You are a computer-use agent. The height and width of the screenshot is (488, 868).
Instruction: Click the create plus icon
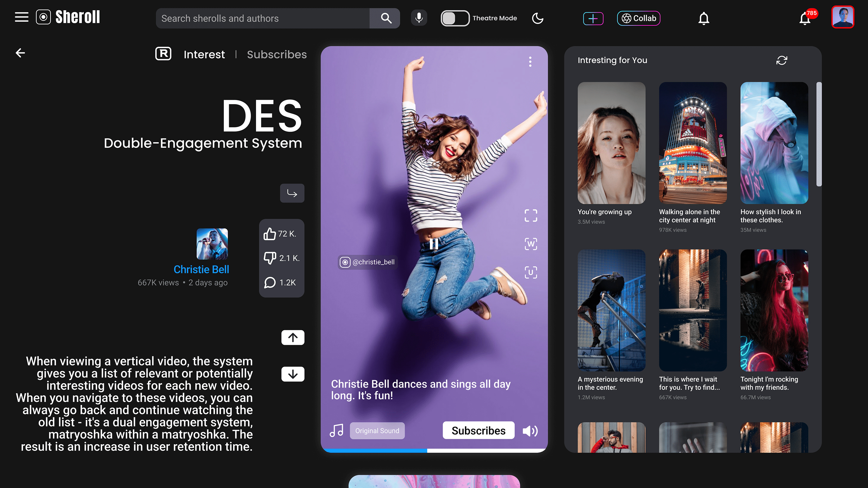(x=593, y=18)
